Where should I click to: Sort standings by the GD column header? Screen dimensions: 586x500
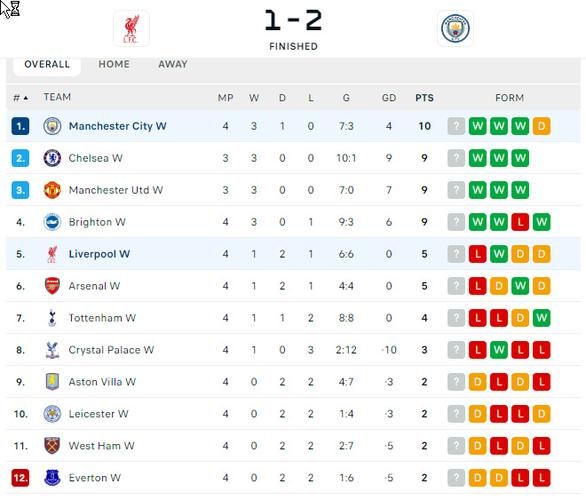389,98
